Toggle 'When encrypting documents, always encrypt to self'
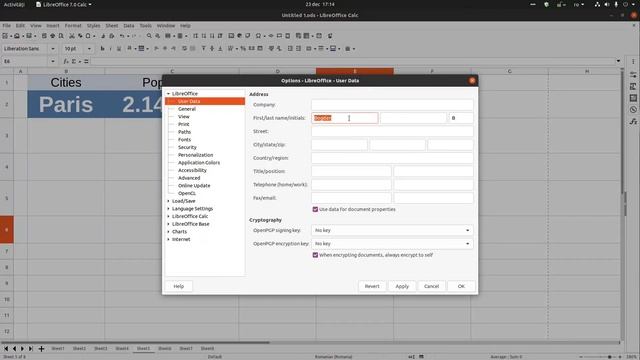Screen dimensions: 640x360 pos(315,255)
